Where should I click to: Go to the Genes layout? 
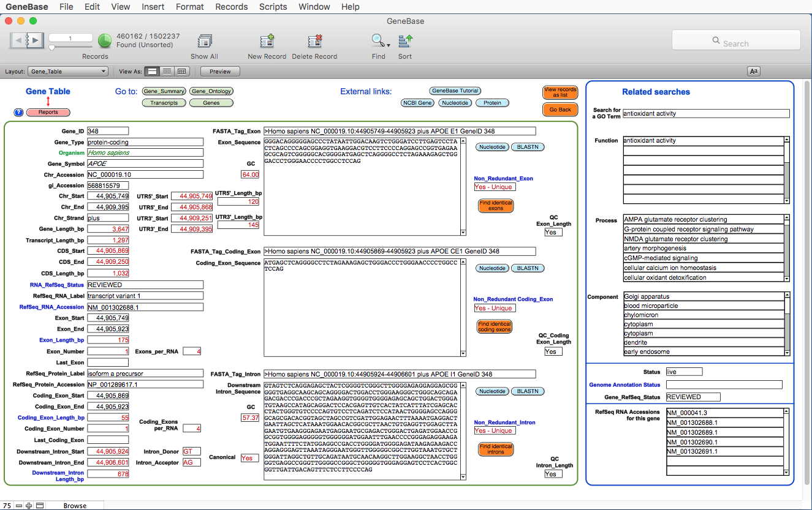[211, 103]
